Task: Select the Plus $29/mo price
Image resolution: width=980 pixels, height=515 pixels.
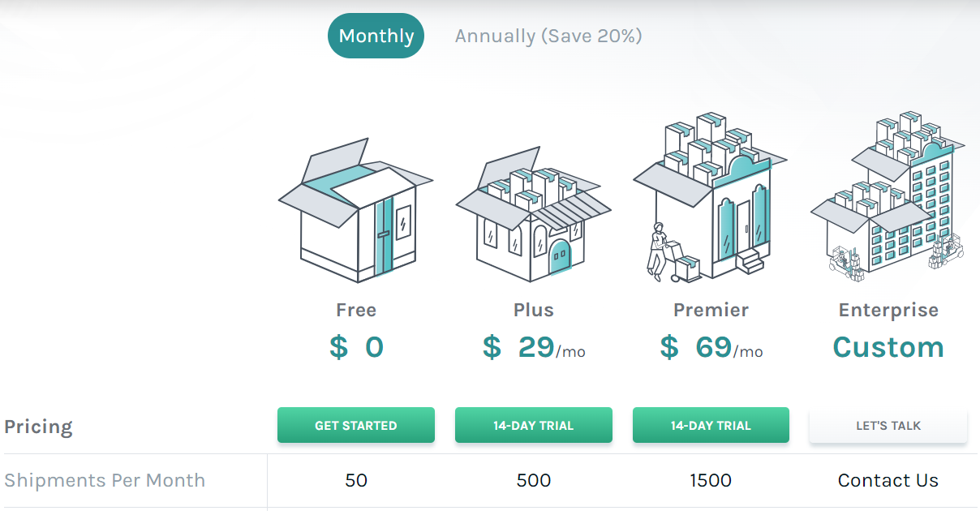Action: pos(533,347)
